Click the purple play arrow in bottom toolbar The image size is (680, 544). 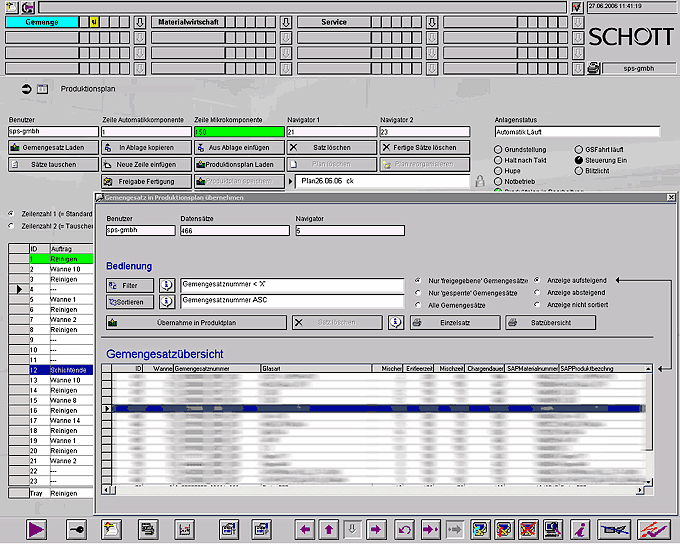[x=37, y=529]
